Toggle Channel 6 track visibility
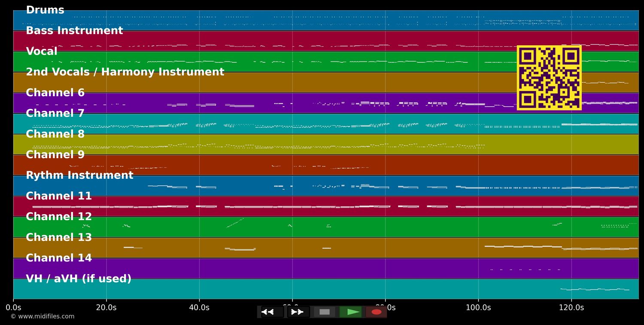 [55, 92]
